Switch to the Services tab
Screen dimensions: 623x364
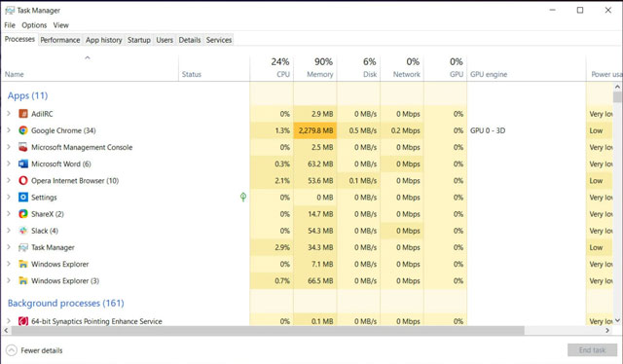[218, 40]
